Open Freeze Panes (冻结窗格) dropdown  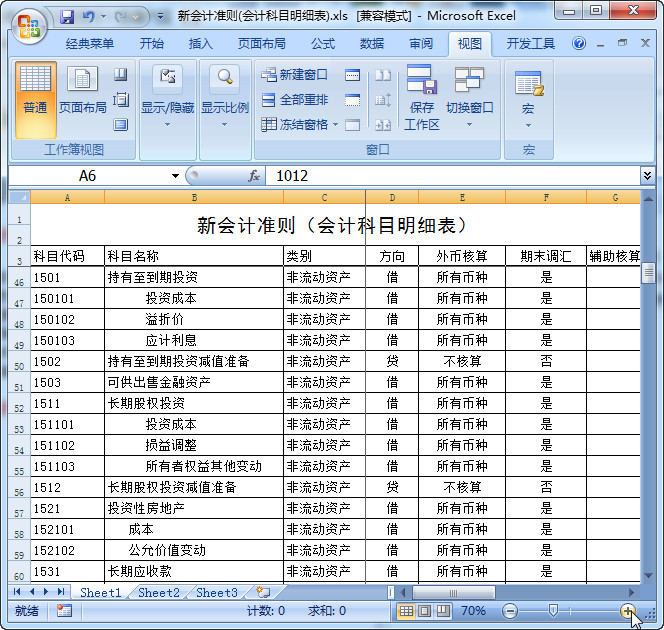299,124
